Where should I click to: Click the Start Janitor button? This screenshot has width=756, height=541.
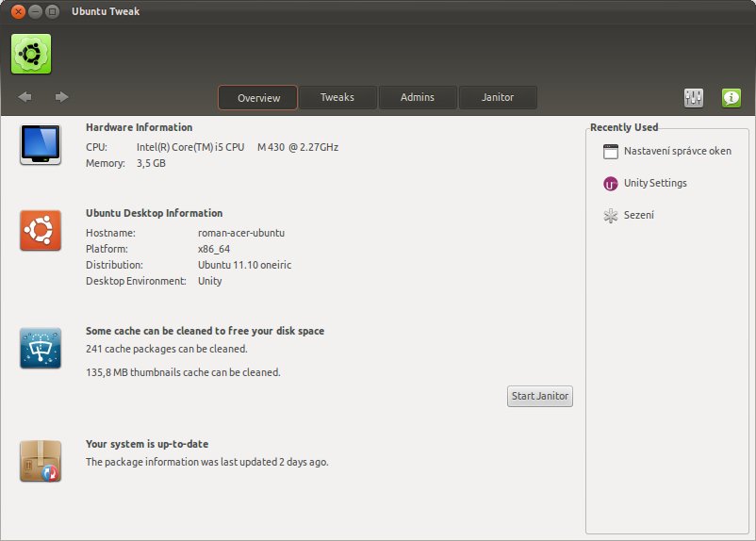[540, 396]
